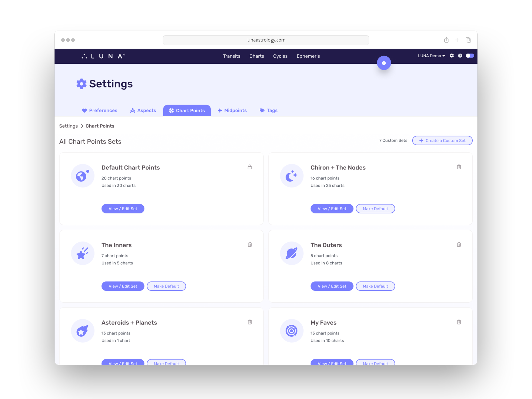This screenshot has height=399, width=532.
Task: Click Create a Custom Set button
Action: 442,140
